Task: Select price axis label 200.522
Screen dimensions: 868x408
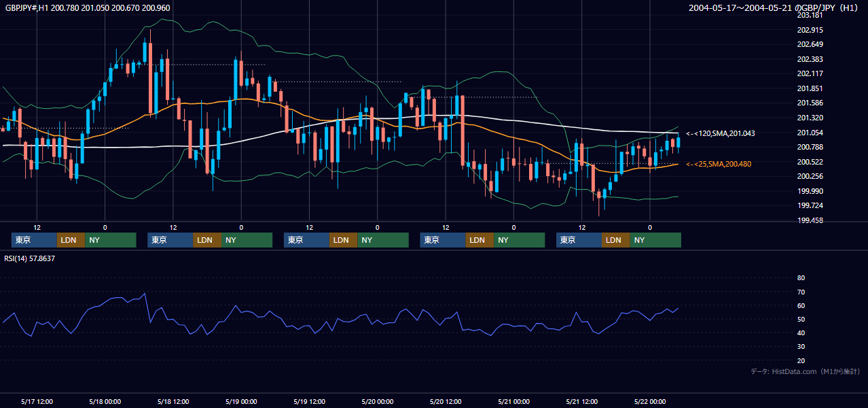Action: [x=810, y=162]
